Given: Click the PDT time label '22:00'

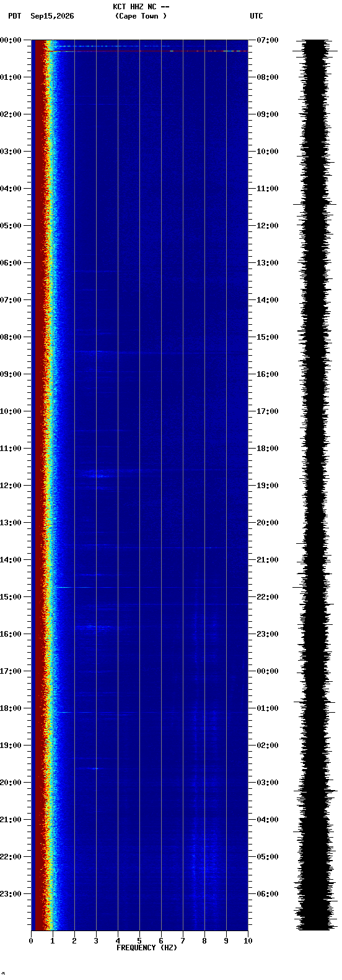Looking at the screenshot, I should click(10, 857).
